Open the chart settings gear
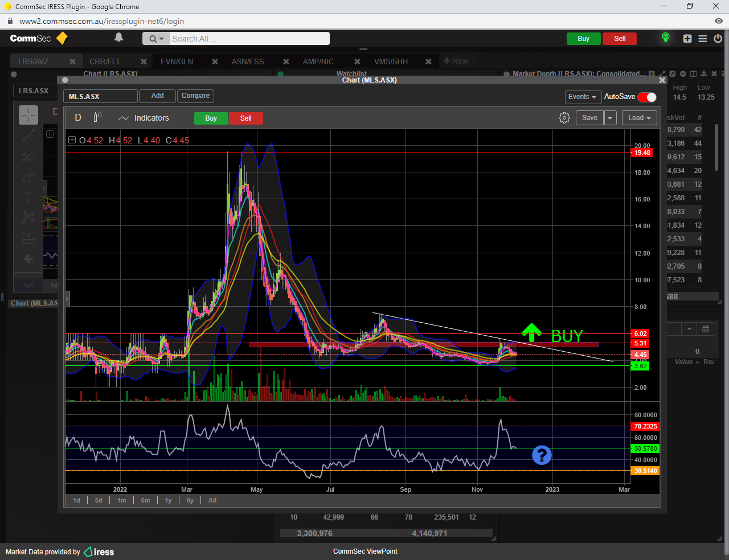The image size is (729, 560). (564, 118)
